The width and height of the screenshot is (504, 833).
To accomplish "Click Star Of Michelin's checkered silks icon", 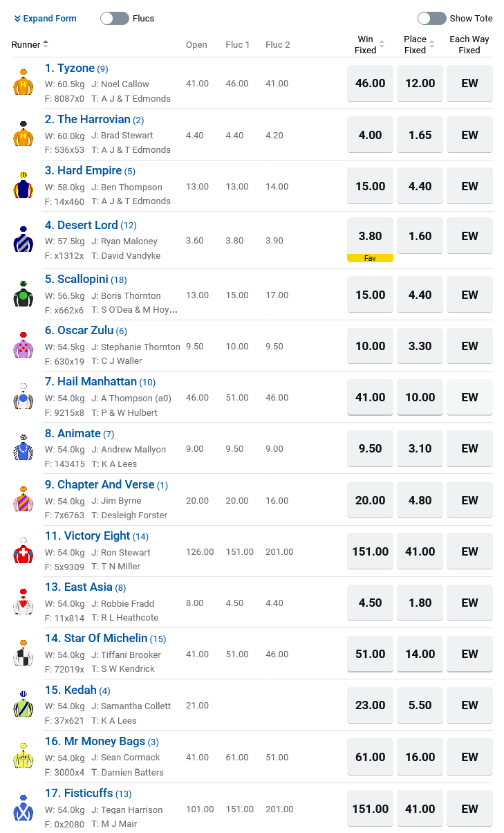I will click(x=24, y=654).
